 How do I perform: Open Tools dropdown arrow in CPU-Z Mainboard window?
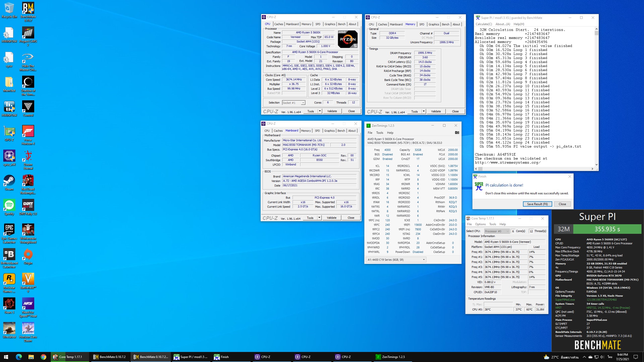coord(319,218)
